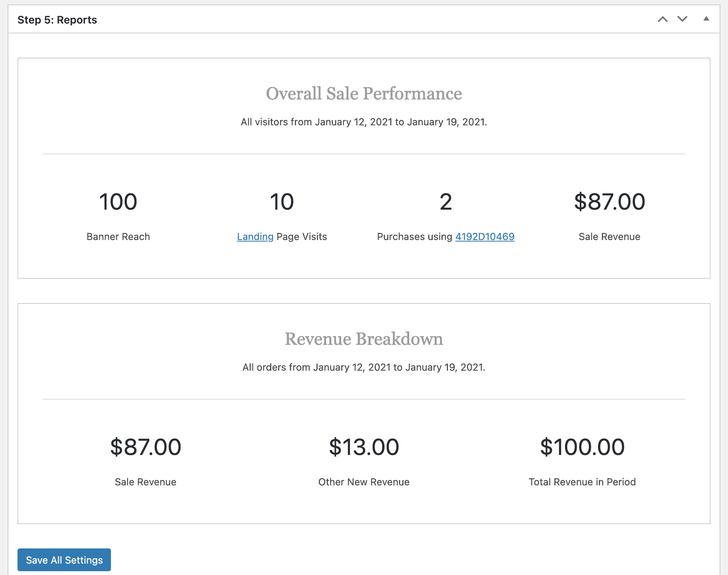Click the Save All Settings button
The image size is (728, 575).
pyautogui.click(x=64, y=560)
